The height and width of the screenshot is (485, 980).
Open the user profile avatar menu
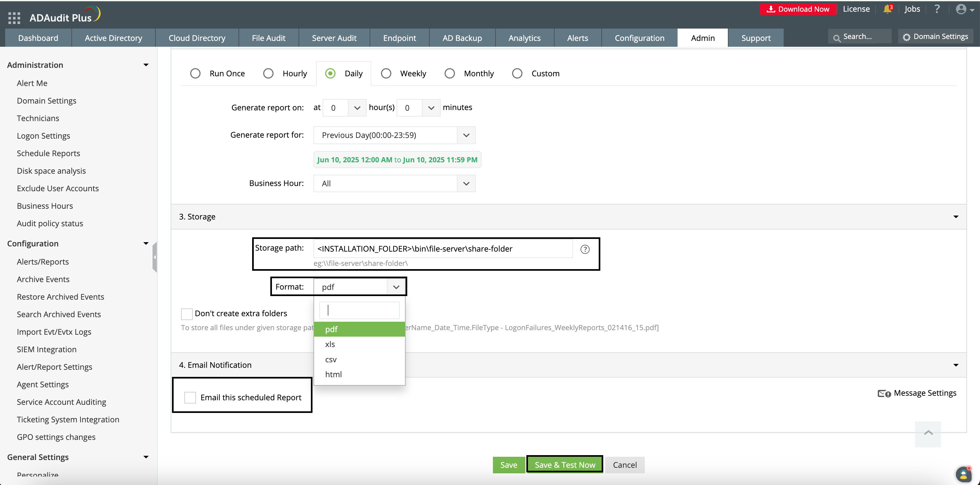click(x=962, y=9)
